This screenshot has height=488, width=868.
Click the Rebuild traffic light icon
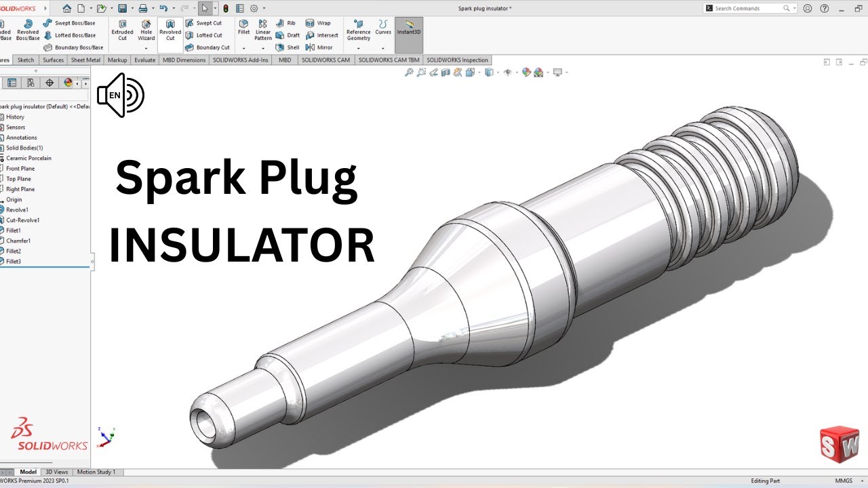tap(226, 8)
